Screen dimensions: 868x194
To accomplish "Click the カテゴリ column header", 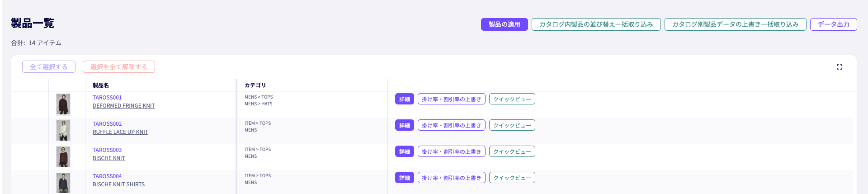I will [255, 85].
